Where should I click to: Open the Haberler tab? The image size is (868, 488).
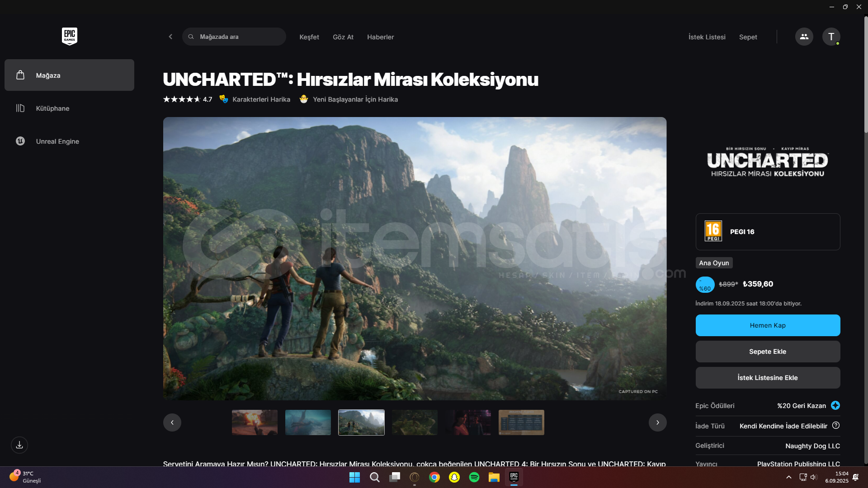coord(380,37)
